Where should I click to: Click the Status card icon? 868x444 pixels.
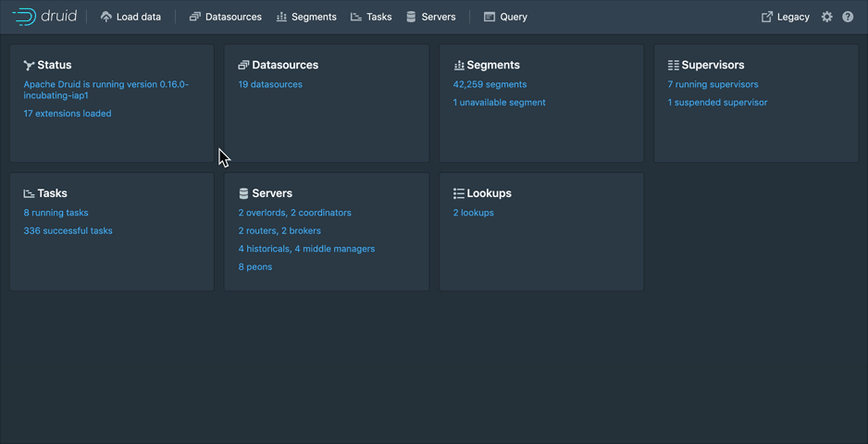pyautogui.click(x=29, y=66)
